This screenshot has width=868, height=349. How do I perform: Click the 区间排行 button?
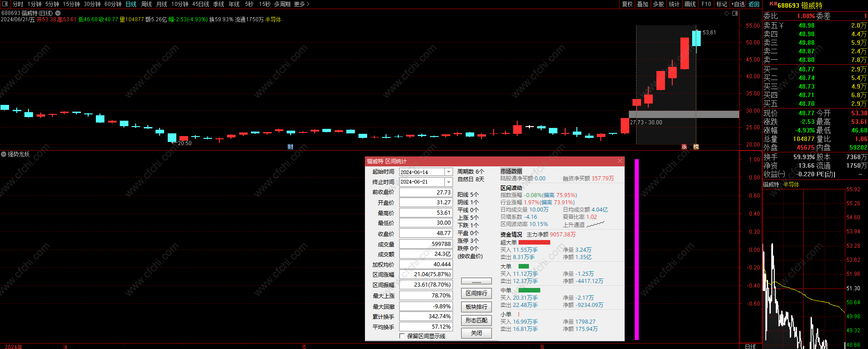pos(476,293)
